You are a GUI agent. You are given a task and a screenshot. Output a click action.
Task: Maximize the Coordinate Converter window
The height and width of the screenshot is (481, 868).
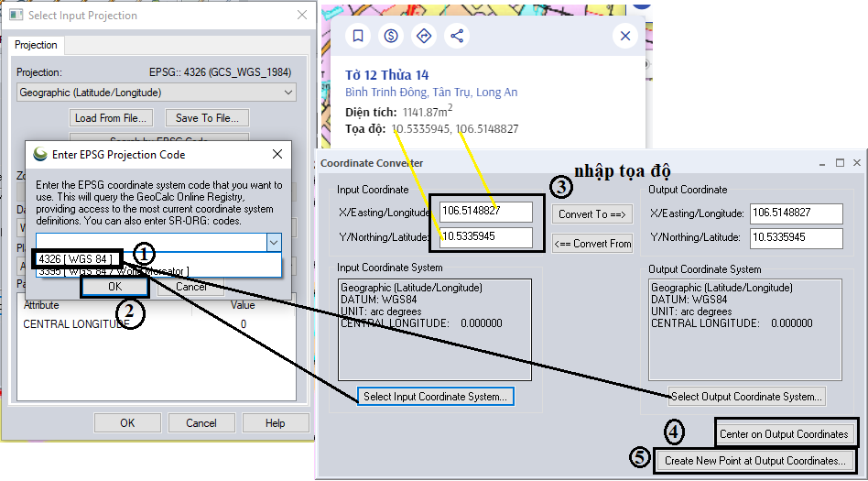click(x=839, y=163)
